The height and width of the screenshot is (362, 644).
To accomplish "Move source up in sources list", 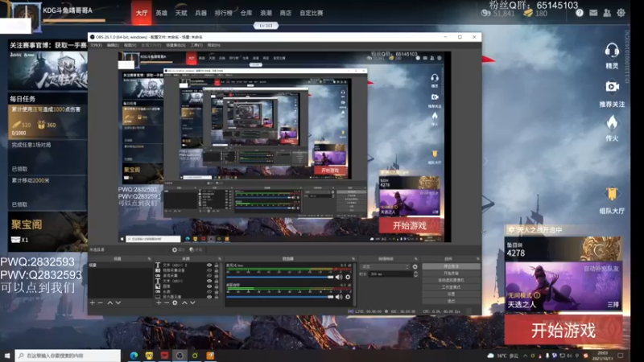I will coord(184,303).
